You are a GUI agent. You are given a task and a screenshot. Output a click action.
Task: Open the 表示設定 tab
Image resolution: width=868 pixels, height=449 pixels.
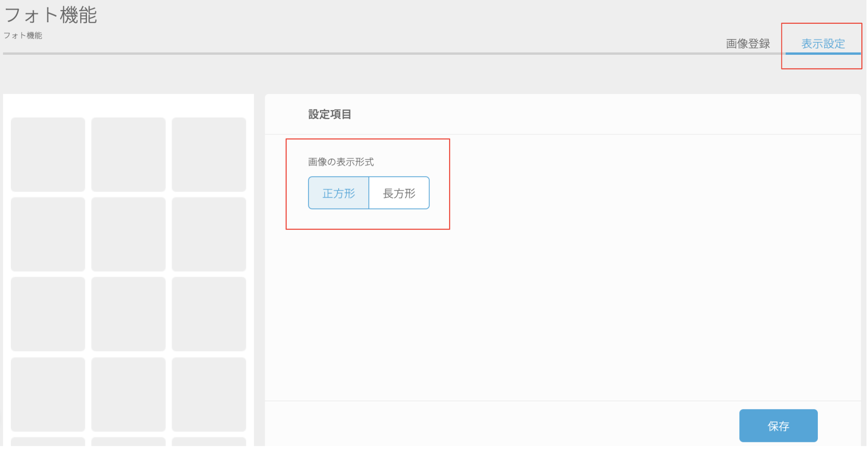pyautogui.click(x=823, y=43)
